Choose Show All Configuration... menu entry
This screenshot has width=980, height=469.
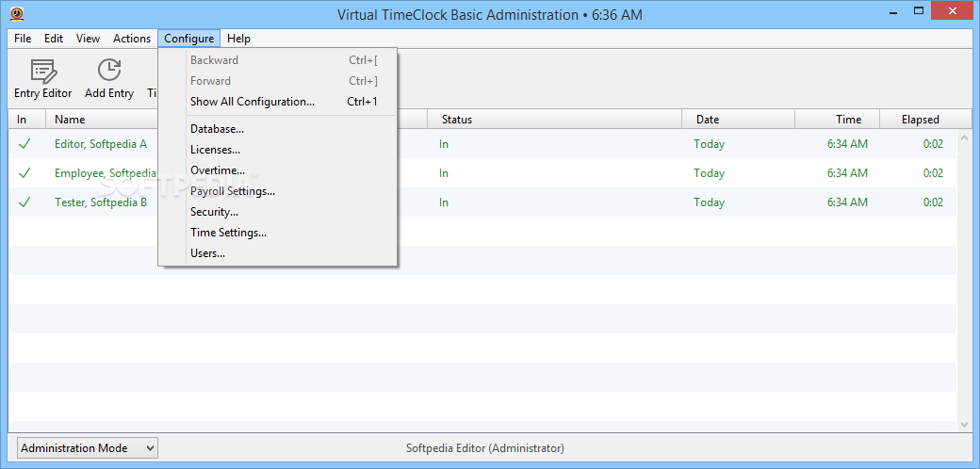tap(278, 102)
